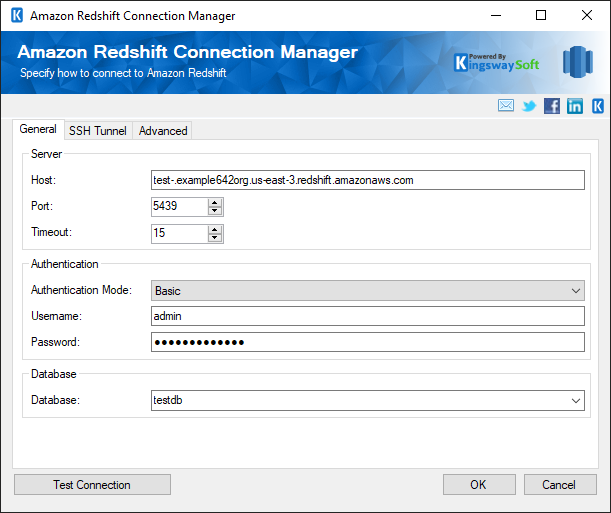Expand the Database dropdown arrow
The image size is (611, 513).
point(576,400)
